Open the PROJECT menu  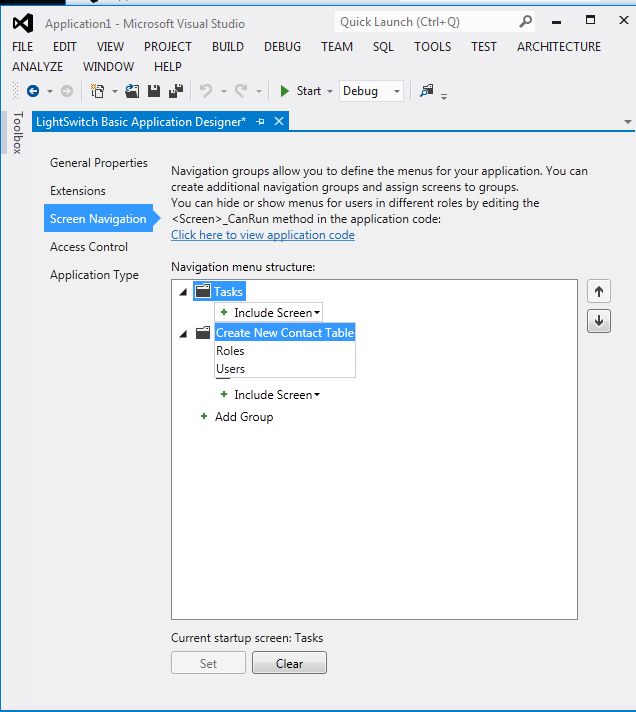pos(168,47)
